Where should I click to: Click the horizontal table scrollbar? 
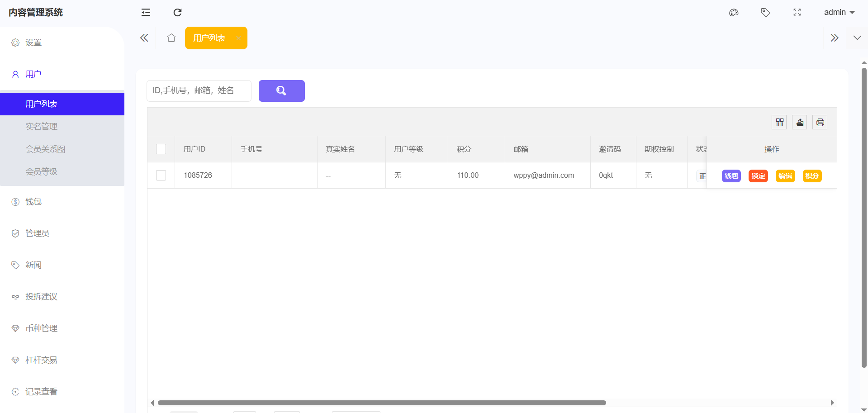(x=382, y=403)
